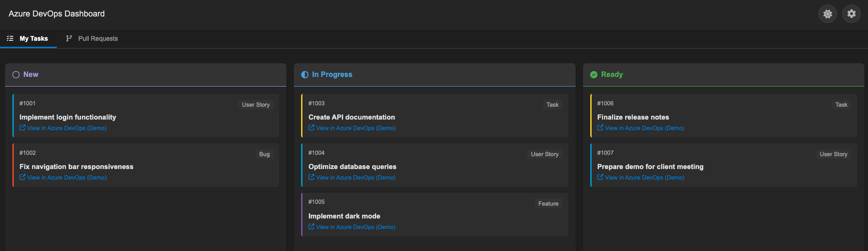This screenshot has width=868, height=251.
Task: Click the #1002 work item ID
Action: 27,153
